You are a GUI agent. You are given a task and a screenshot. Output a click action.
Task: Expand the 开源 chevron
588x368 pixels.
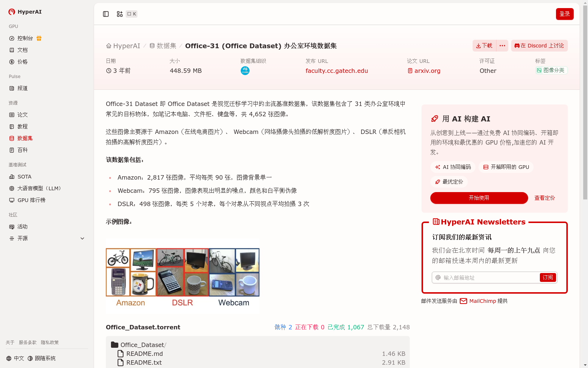pos(82,238)
